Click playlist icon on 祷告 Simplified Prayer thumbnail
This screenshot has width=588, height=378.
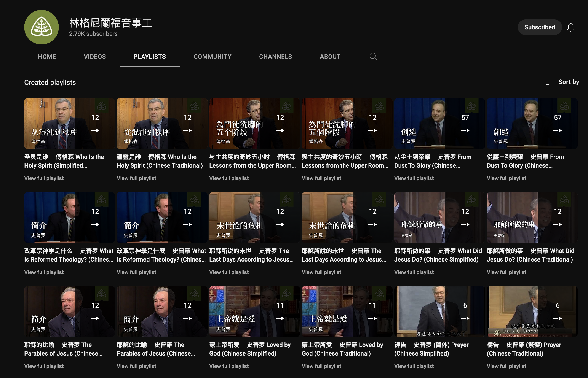coord(465,318)
